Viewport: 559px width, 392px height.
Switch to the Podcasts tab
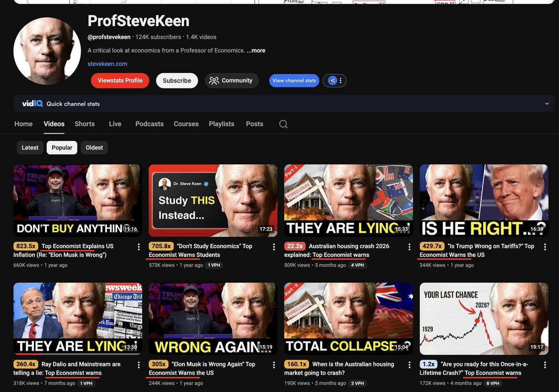(x=150, y=124)
